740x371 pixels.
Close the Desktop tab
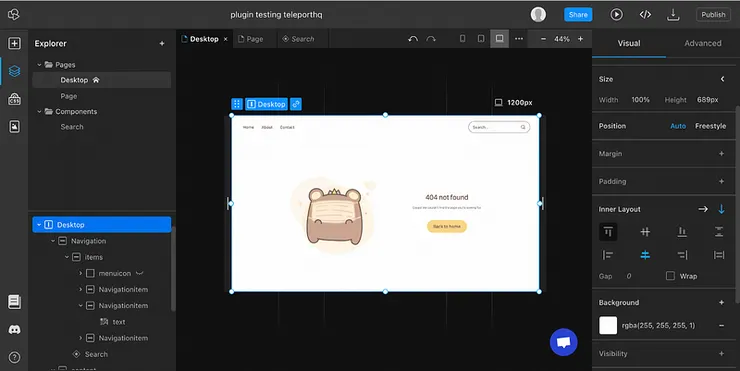click(226, 39)
